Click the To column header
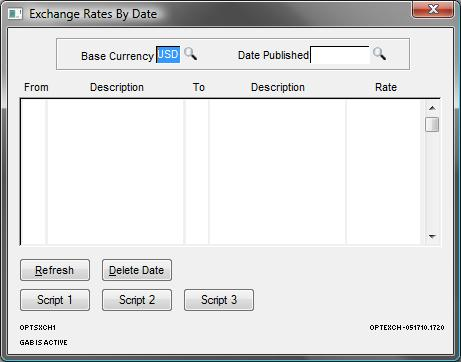This screenshot has width=461, height=362. pos(199,87)
